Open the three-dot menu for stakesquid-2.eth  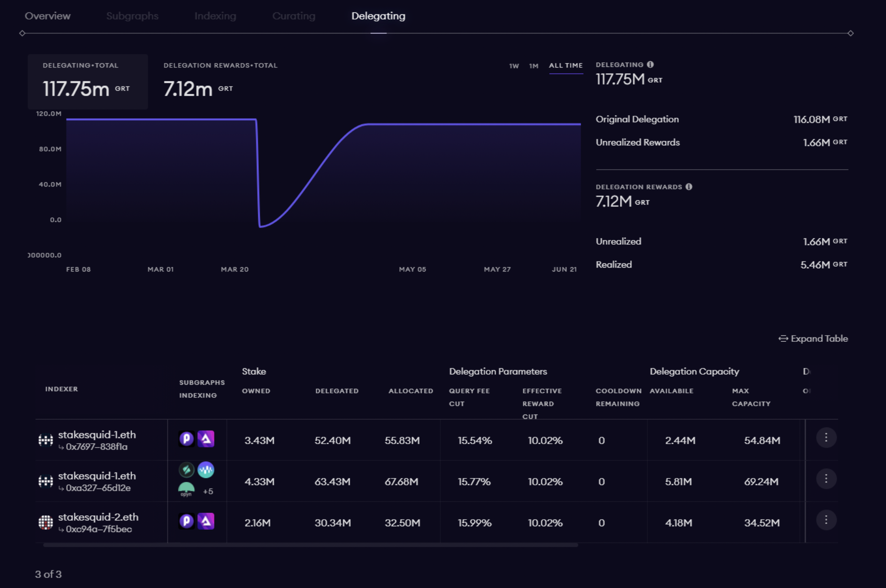click(x=826, y=520)
